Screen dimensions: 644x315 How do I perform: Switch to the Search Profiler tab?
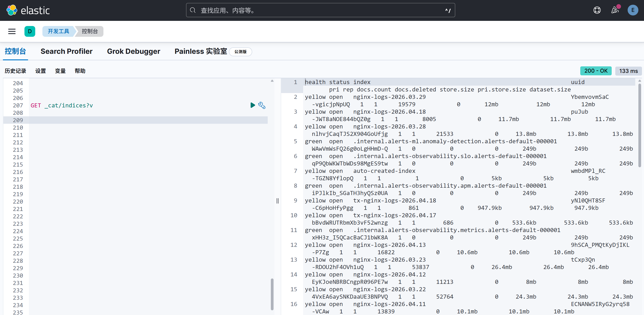pyautogui.click(x=66, y=51)
